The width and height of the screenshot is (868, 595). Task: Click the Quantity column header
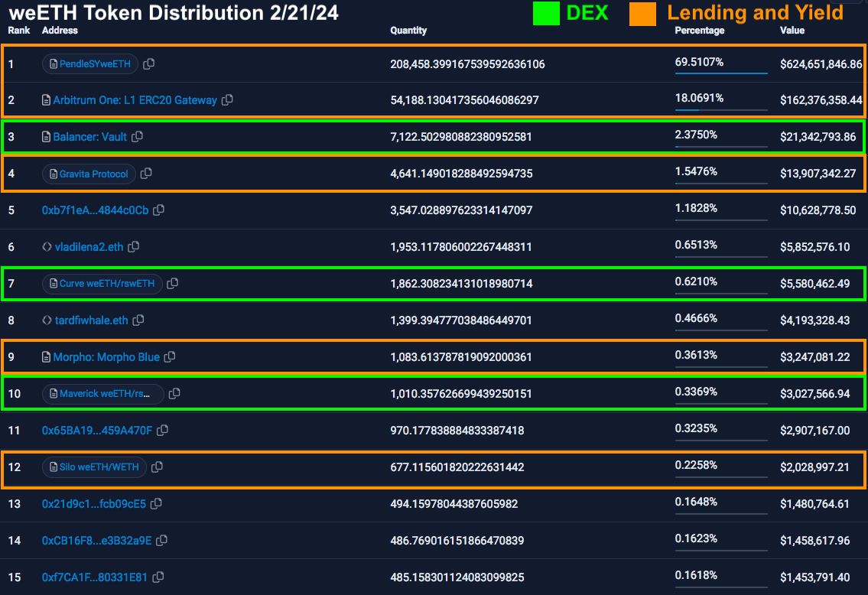(x=408, y=31)
